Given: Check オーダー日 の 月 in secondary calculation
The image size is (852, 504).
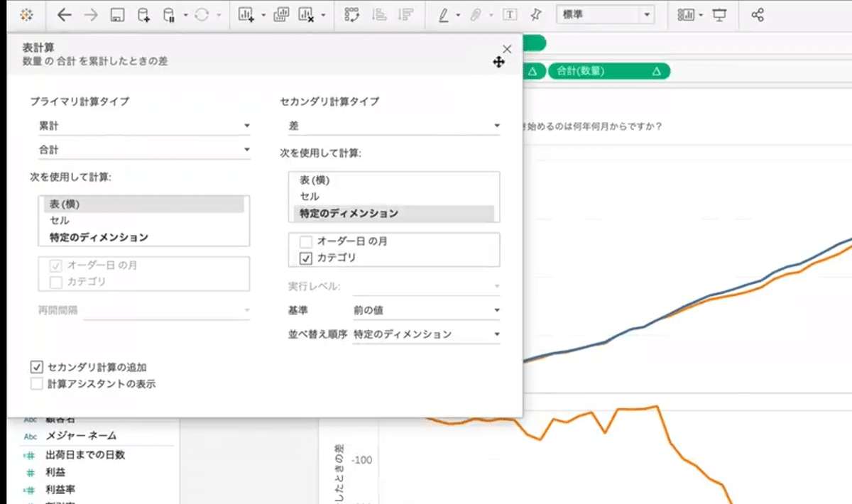Looking at the screenshot, I should (305, 241).
